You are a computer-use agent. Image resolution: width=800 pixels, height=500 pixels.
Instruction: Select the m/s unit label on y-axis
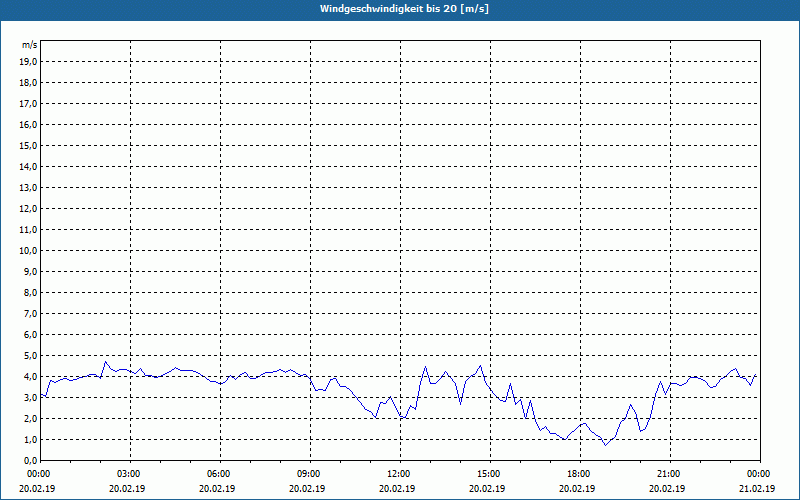point(29,45)
